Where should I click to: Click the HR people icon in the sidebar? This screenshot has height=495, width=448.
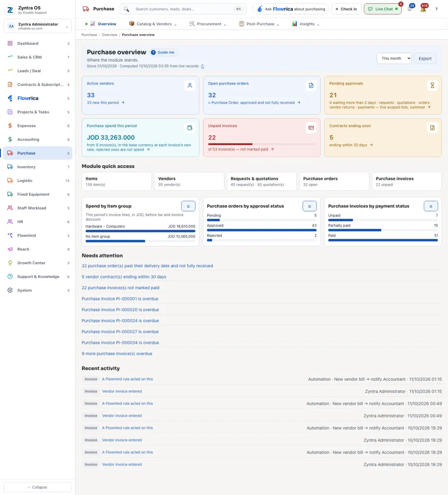10,222
